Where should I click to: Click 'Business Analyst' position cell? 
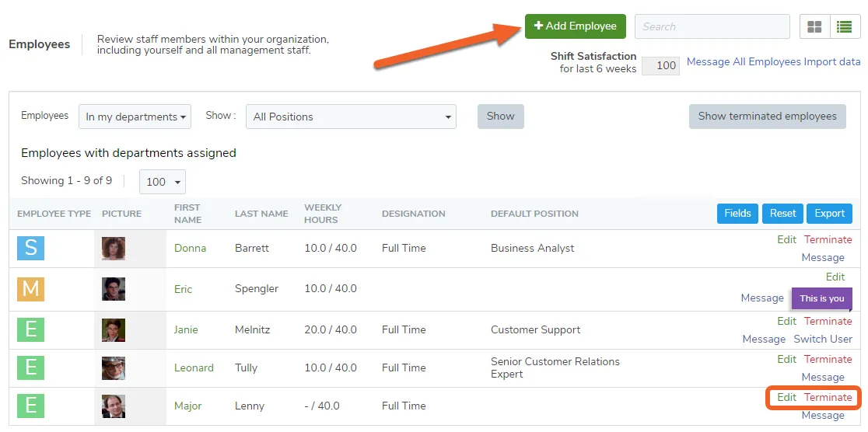pyautogui.click(x=533, y=249)
